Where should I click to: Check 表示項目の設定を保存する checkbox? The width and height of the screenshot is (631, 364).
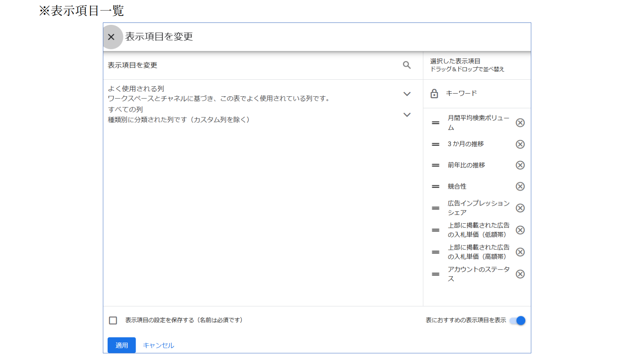[x=113, y=320]
